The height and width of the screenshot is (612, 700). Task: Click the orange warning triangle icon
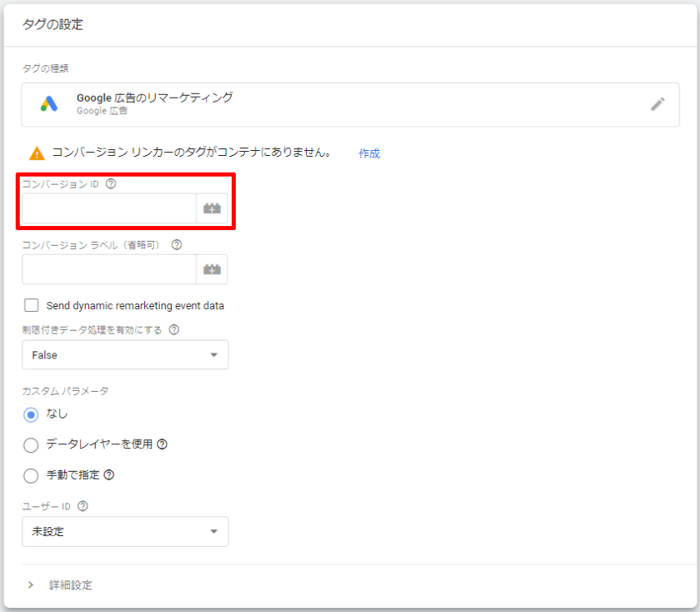pyautogui.click(x=37, y=153)
